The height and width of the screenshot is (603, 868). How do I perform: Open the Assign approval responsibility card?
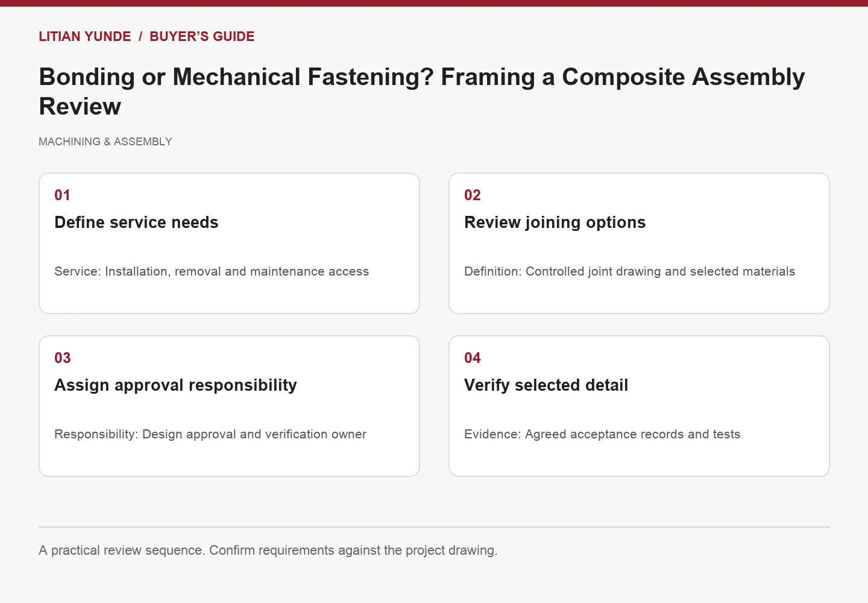229,406
